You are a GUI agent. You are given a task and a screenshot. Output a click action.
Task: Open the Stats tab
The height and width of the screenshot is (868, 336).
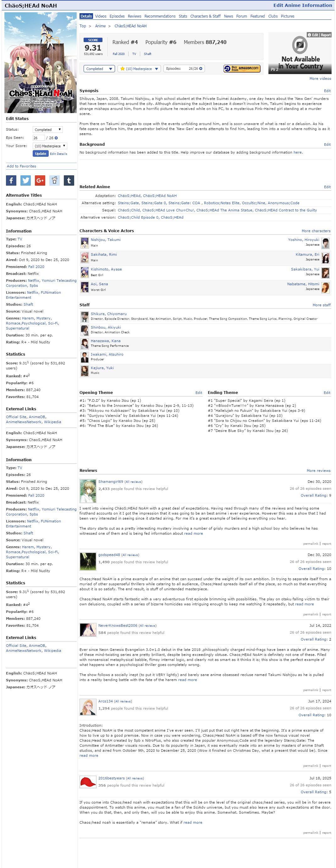click(183, 16)
